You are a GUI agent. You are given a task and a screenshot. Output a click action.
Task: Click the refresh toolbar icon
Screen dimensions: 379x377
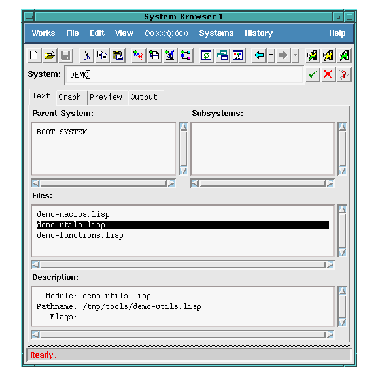pos(206,55)
